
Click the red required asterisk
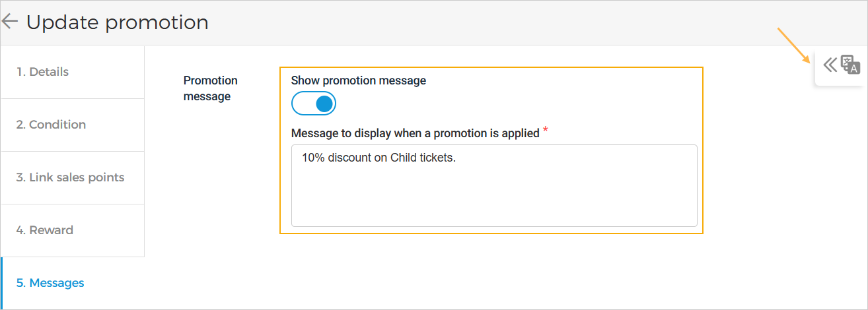tap(546, 131)
